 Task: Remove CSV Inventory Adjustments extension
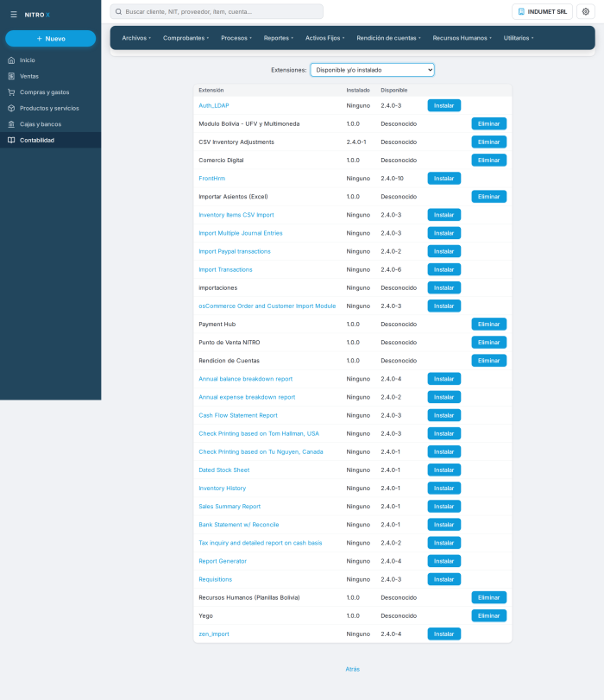pyautogui.click(x=489, y=142)
